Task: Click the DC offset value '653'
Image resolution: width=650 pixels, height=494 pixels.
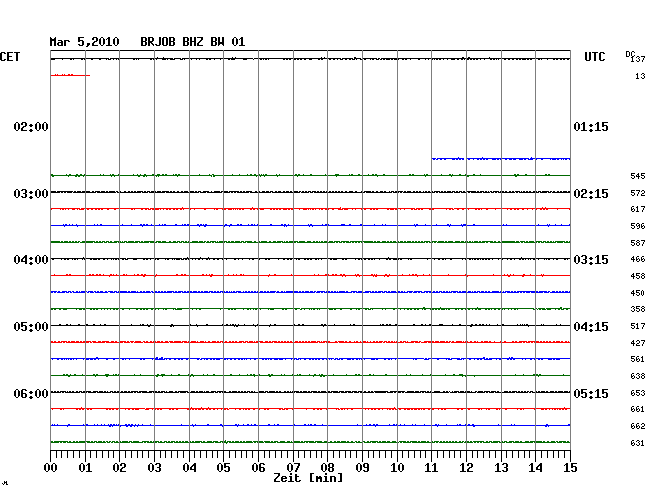Action: [638, 393]
